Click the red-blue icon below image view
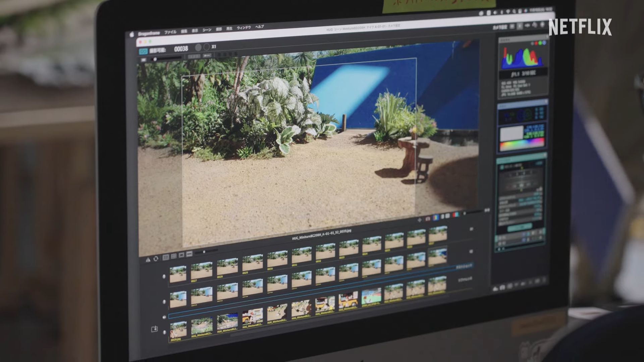The height and width of the screenshot is (362, 644). coord(456,214)
